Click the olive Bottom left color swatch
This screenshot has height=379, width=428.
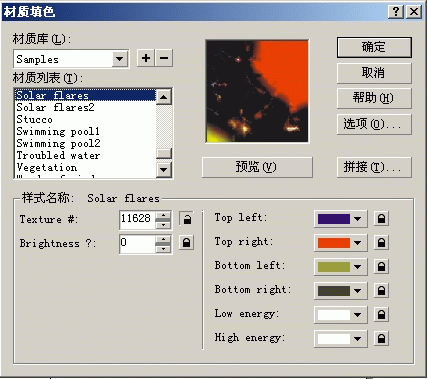334,267
